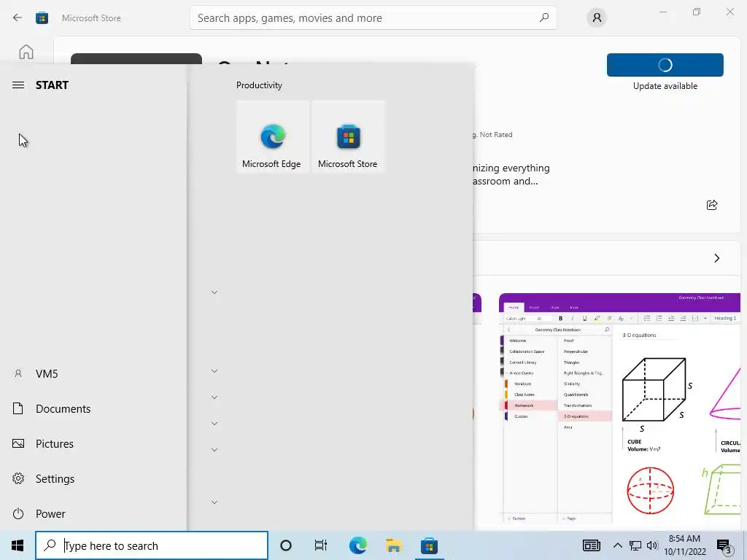Open the Start hamburger menu
Screen dimensions: 747x560
pos(18,85)
